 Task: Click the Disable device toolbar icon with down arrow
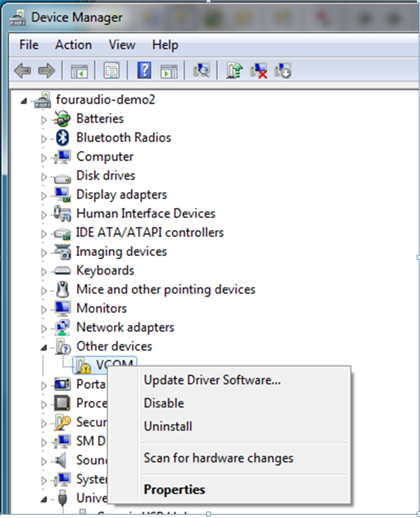[283, 71]
